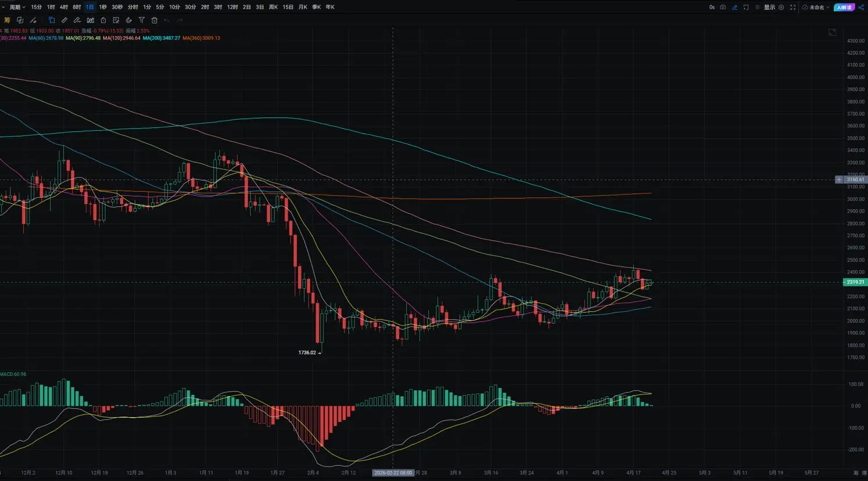Image resolution: width=868 pixels, height=481 pixels.
Task: Click the MA(90) indicator label
Action: (x=83, y=38)
